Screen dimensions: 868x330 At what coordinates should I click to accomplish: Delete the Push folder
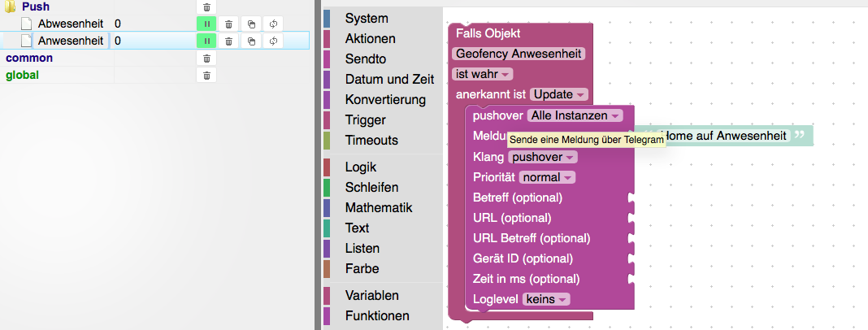pos(206,7)
